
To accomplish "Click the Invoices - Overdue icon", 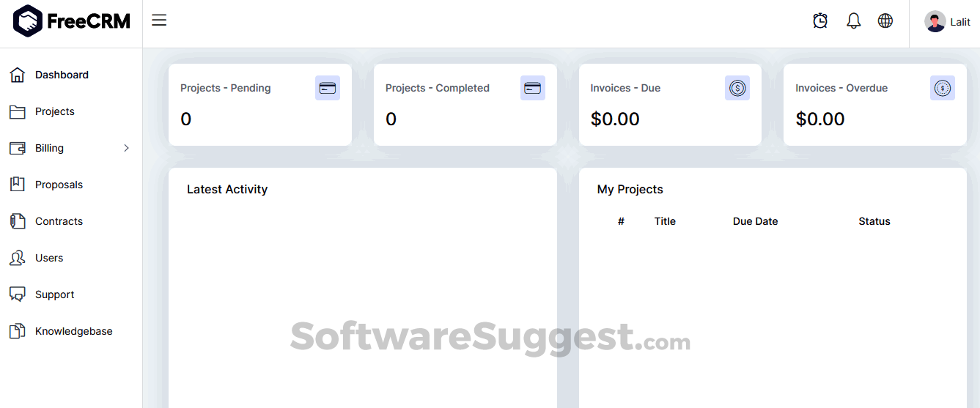I will (943, 88).
